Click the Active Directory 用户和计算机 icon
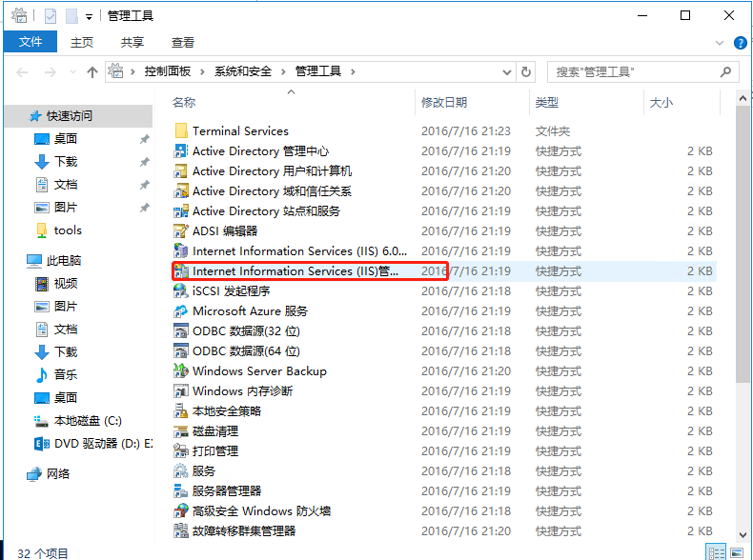 pos(181,170)
